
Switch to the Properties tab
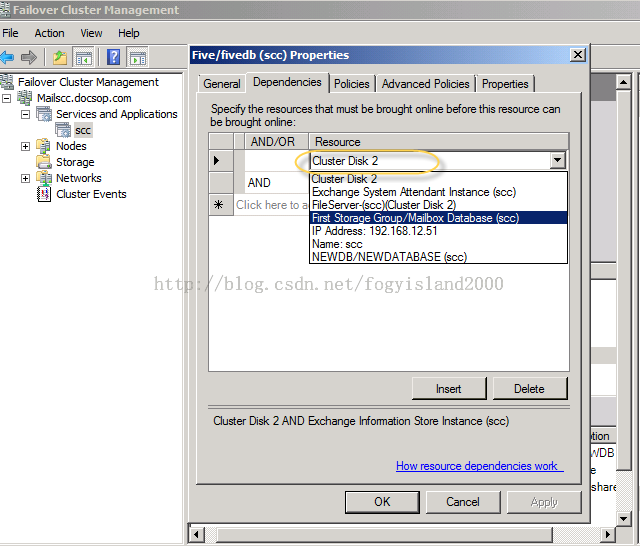[505, 84]
